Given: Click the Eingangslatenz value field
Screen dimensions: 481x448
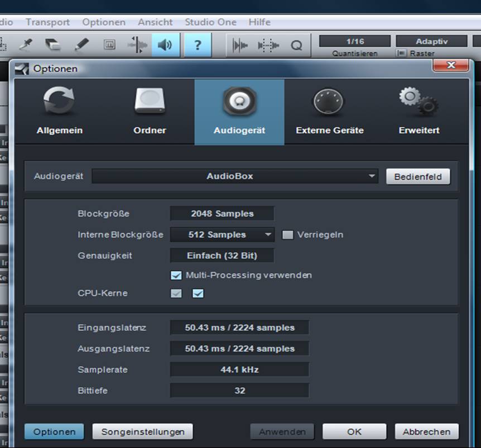Looking at the screenshot, I should click(239, 328).
